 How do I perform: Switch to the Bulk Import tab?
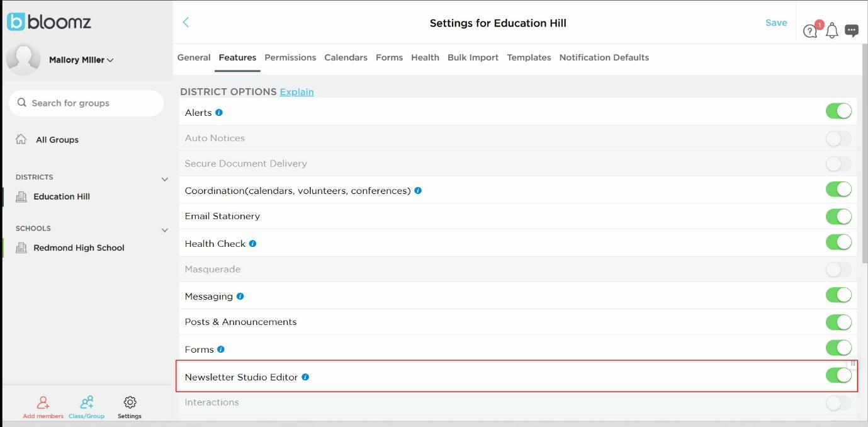tap(473, 57)
